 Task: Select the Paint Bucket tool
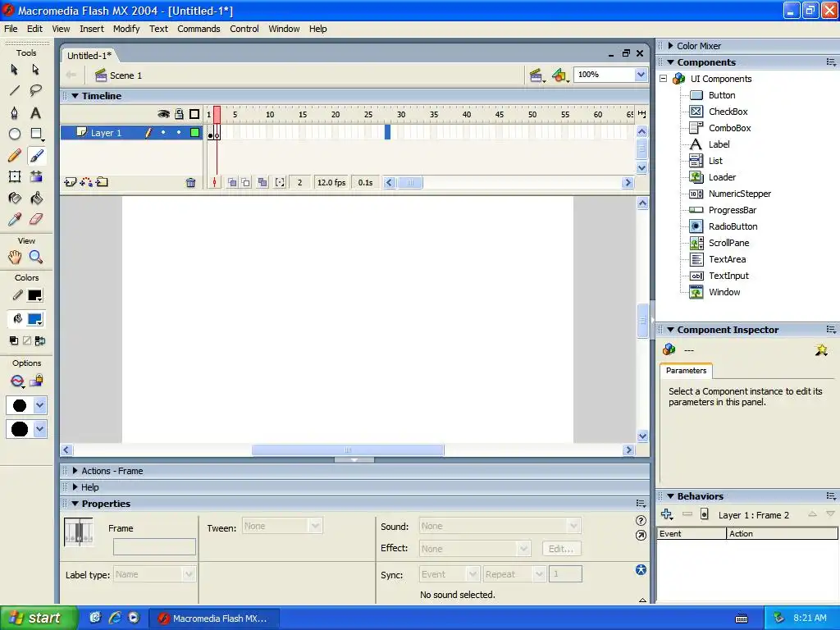(x=36, y=199)
